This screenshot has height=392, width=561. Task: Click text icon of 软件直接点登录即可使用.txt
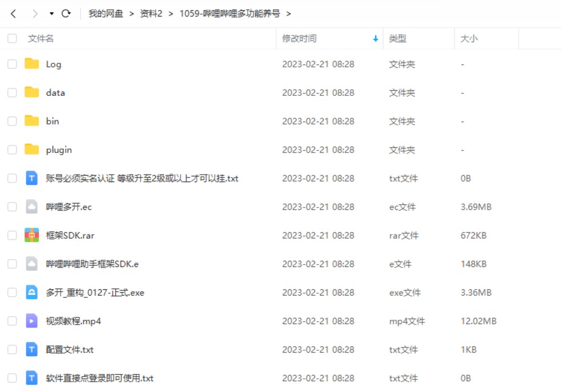[31, 378]
